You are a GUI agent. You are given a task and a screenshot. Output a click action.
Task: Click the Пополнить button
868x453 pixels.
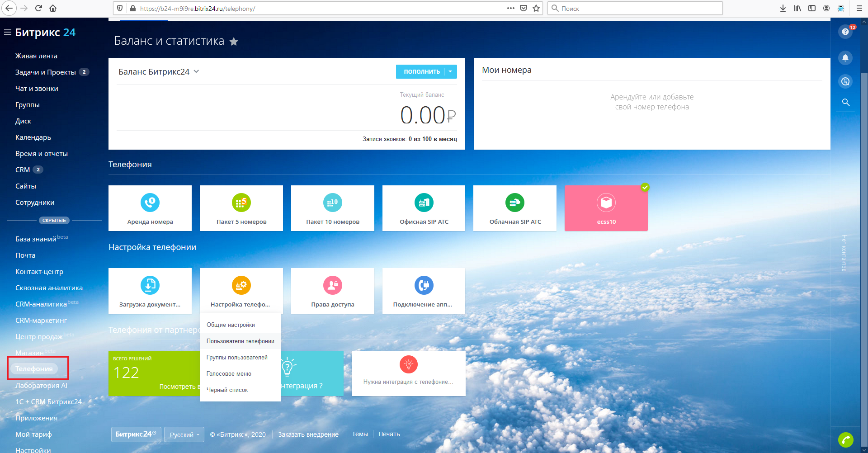coord(421,71)
